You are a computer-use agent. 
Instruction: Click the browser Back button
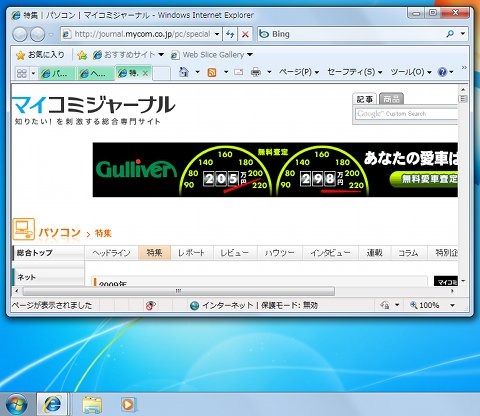coord(20,34)
